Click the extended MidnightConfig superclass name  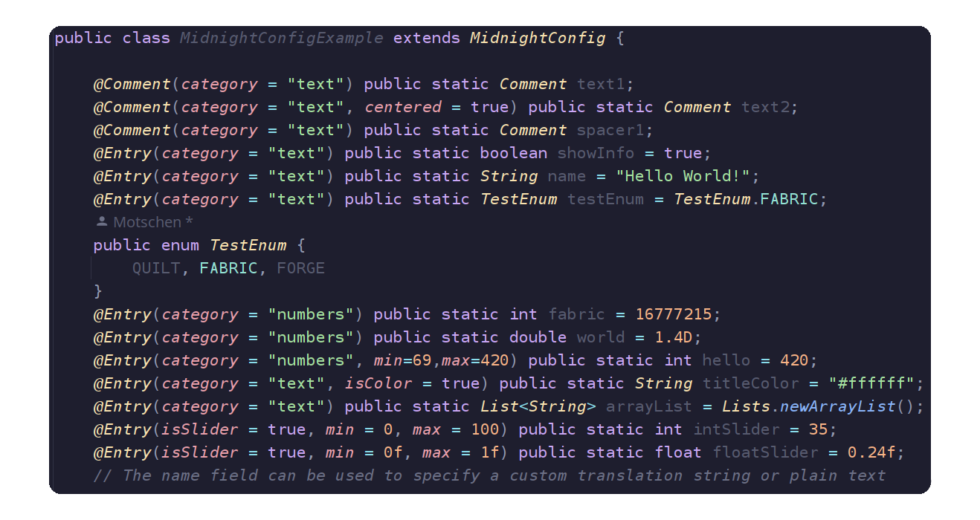538,38
